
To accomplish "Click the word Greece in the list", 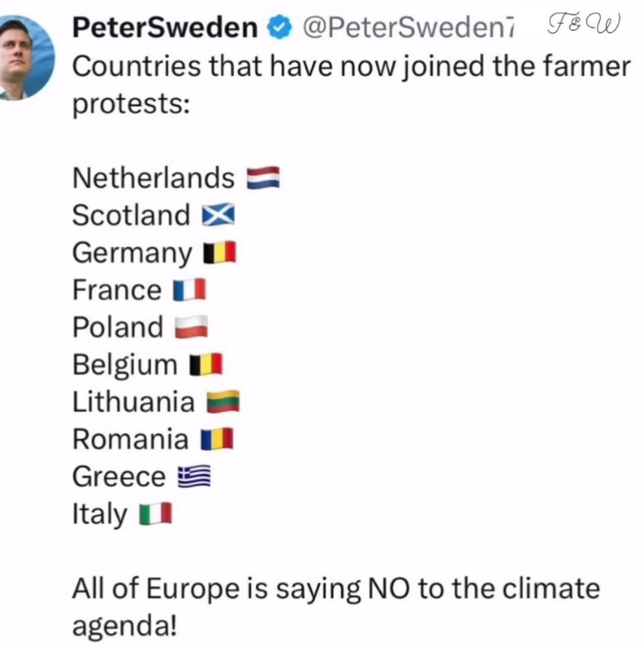I will [119, 477].
